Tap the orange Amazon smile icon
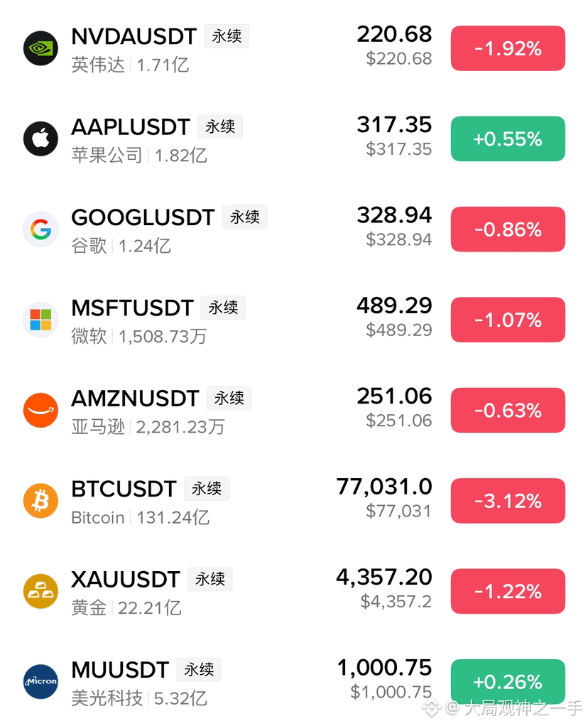This screenshot has height=726, width=588. pyautogui.click(x=40, y=410)
